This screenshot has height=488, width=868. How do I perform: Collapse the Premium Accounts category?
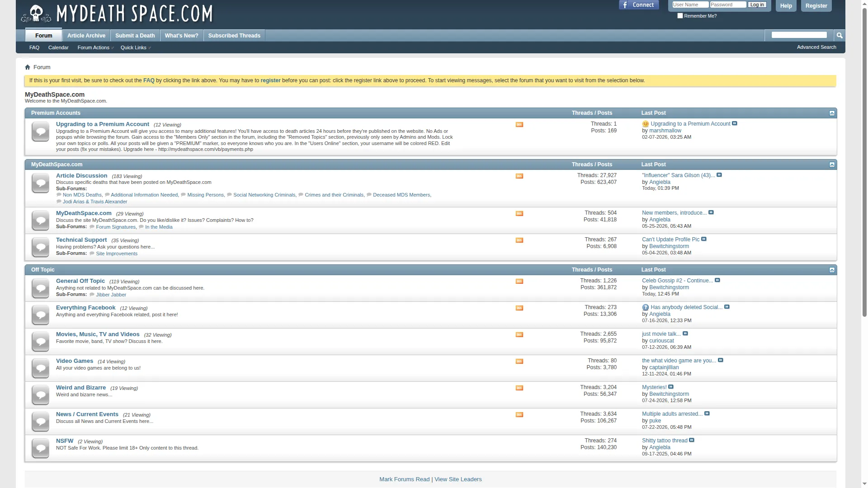tap(832, 113)
